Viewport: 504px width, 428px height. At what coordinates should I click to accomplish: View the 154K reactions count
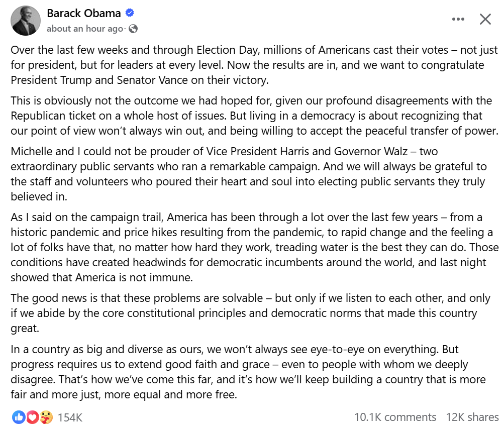pyautogui.click(x=70, y=417)
